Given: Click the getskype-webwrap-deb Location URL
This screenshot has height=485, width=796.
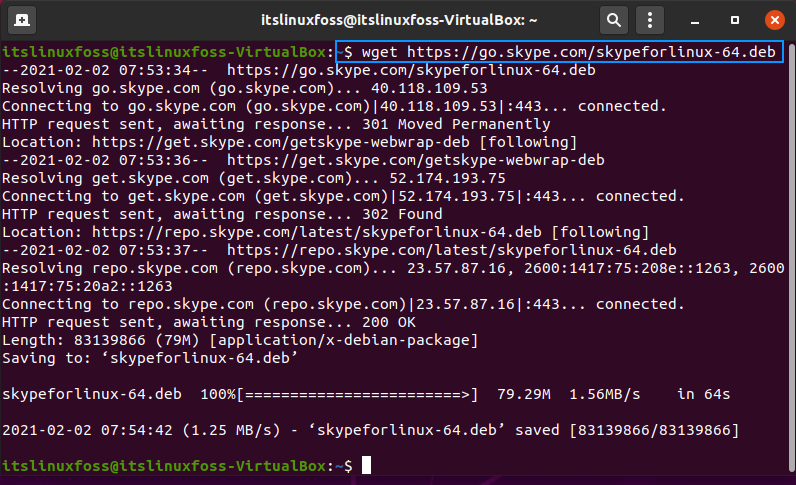Looking at the screenshot, I should [x=281, y=142].
